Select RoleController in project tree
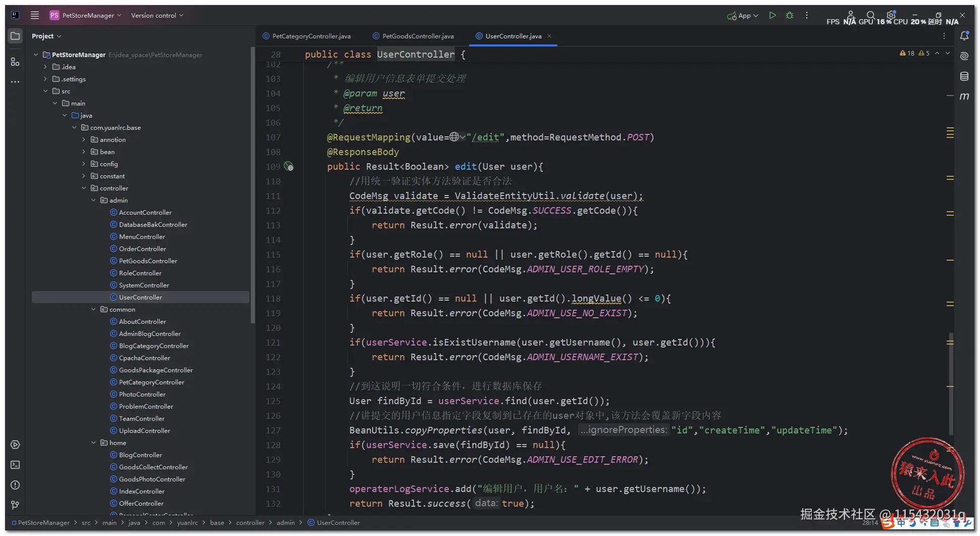 tap(140, 273)
